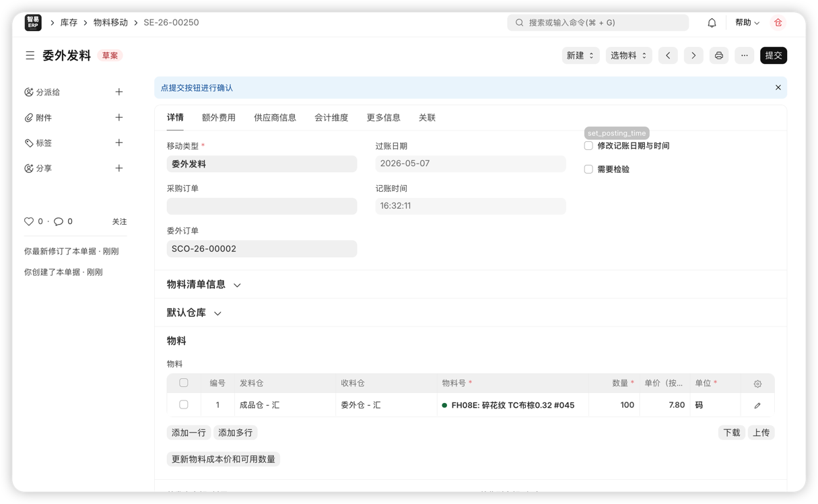Click the 草案 status badge
This screenshot has width=818, height=504.
[110, 56]
